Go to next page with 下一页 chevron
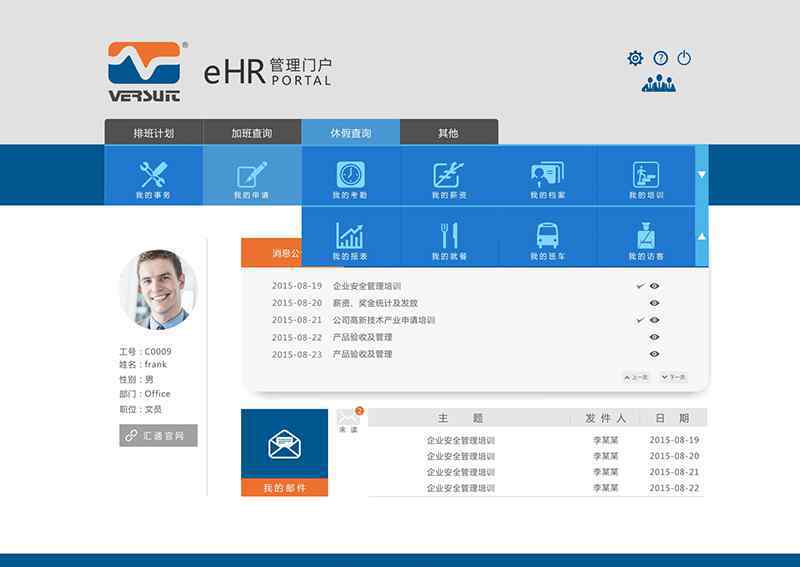The height and width of the screenshot is (567, 800). pyautogui.click(x=673, y=378)
